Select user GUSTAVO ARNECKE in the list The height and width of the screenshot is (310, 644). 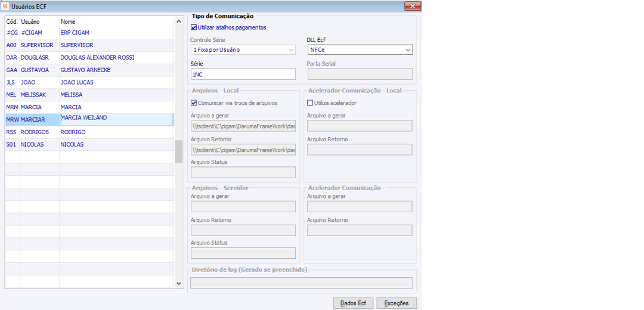click(x=85, y=70)
